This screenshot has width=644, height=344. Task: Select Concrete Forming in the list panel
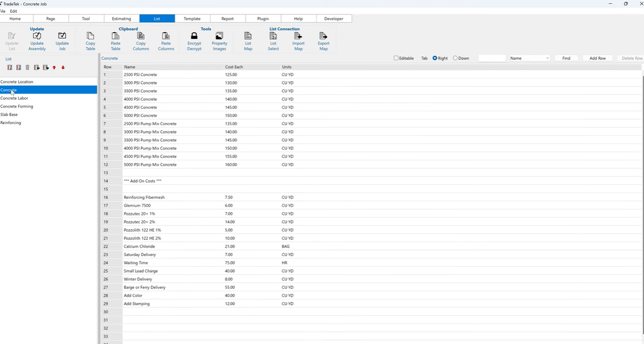point(17,106)
